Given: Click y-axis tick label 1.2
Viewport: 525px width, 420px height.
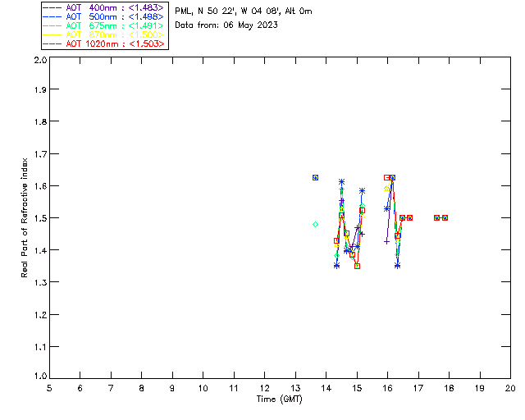Looking at the screenshot, I should pyautogui.click(x=40, y=315).
